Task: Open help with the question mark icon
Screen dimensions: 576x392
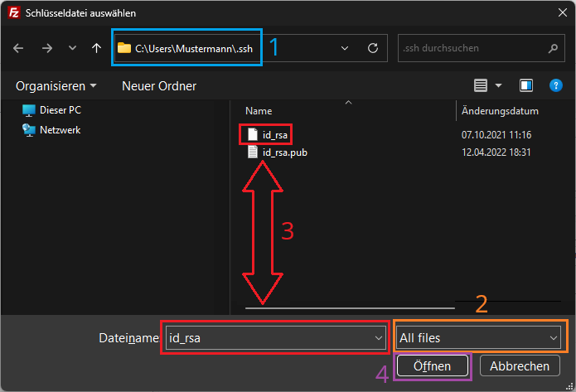Action: click(x=554, y=85)
